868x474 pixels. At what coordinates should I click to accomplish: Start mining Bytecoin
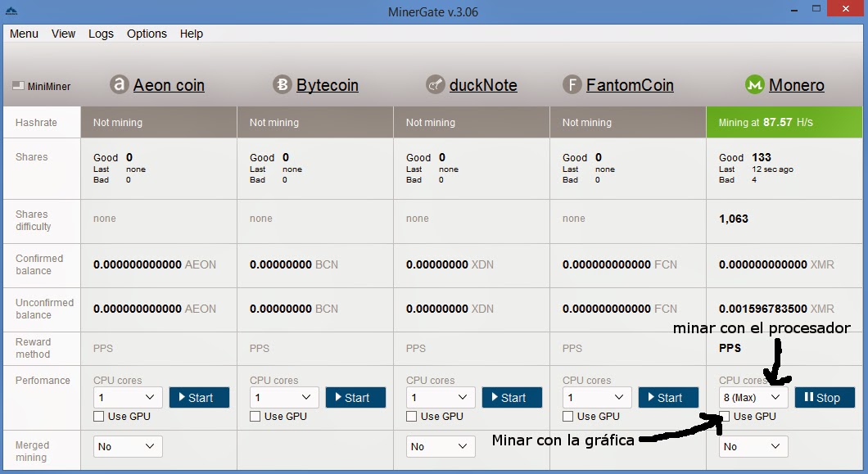[356, 398]
